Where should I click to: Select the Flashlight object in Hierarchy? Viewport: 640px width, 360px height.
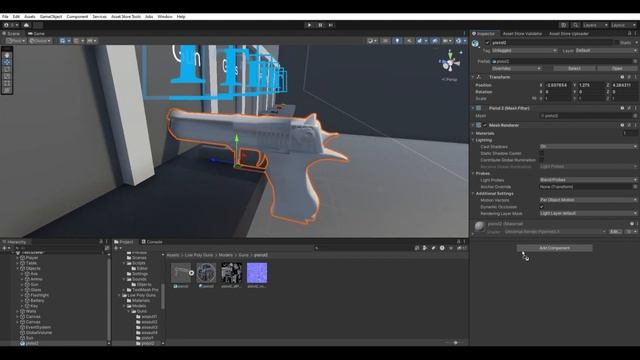(40, 295)
